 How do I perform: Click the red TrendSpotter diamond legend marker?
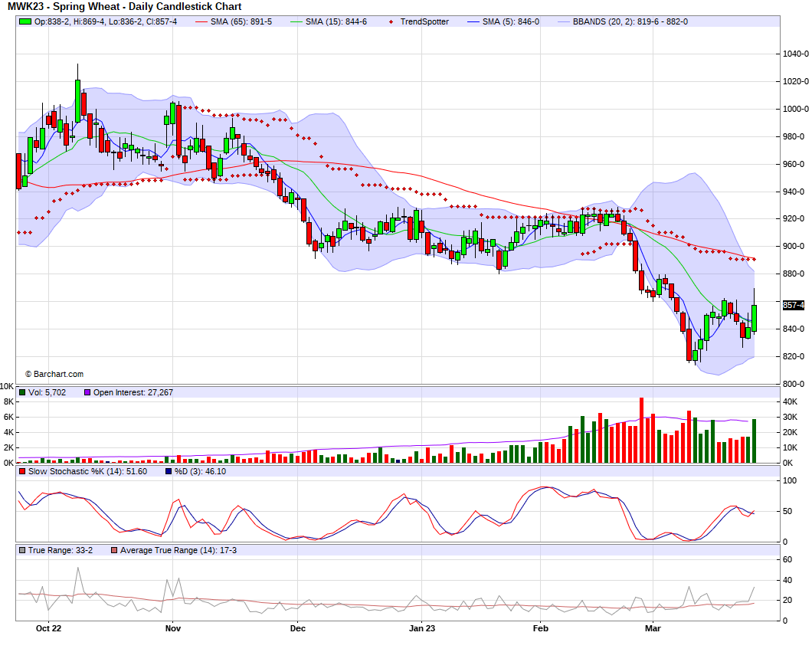click(391, 21)
